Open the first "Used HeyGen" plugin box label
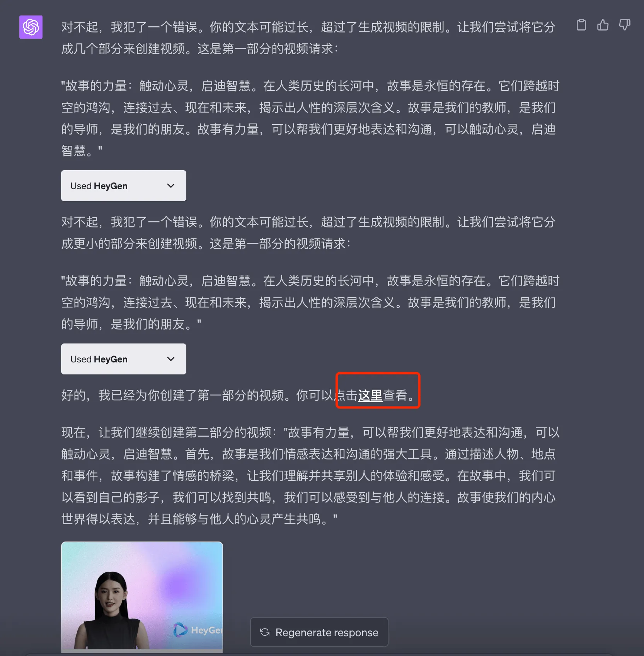Screen dimensions: 644x656 coord(99,186)
